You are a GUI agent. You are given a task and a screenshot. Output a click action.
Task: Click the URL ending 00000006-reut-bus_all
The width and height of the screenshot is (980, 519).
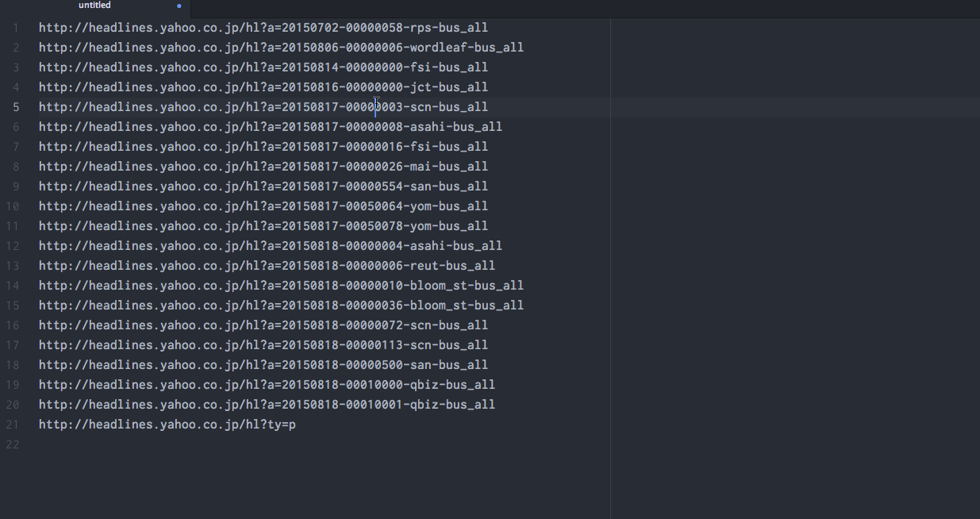coord(267,266)
